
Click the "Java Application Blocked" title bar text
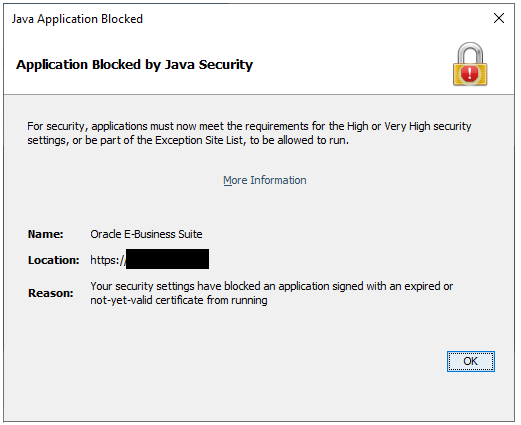77,19
